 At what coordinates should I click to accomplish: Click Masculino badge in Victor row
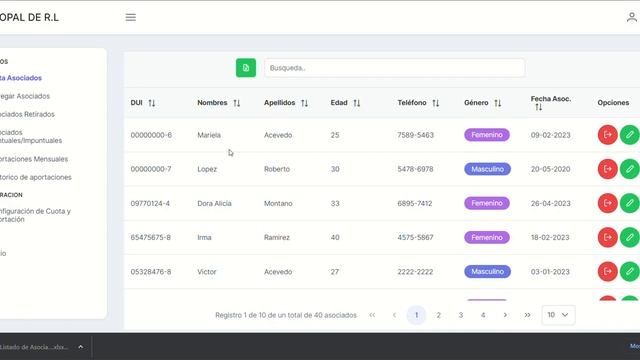point(487,271)
